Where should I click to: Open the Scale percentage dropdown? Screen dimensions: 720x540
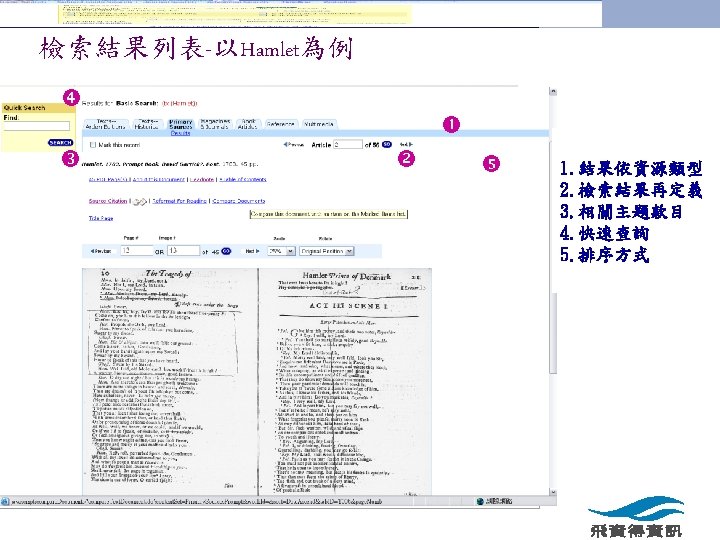(x=281, y=251)
